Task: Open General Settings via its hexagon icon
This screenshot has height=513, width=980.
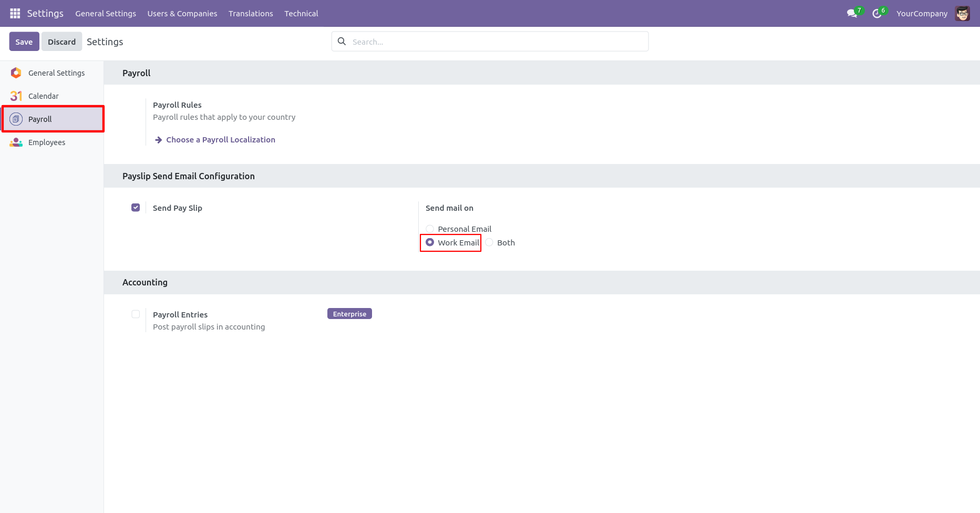Action: click(16, 73)
